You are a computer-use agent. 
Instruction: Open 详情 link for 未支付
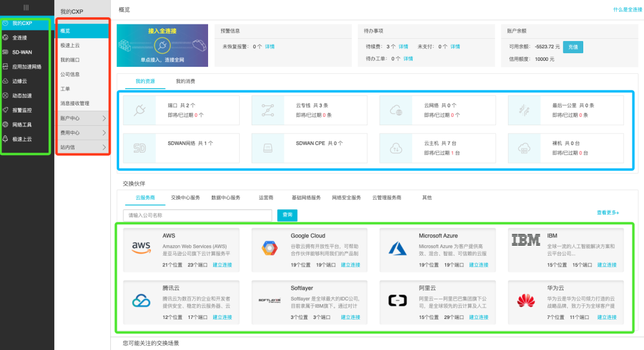455,47
